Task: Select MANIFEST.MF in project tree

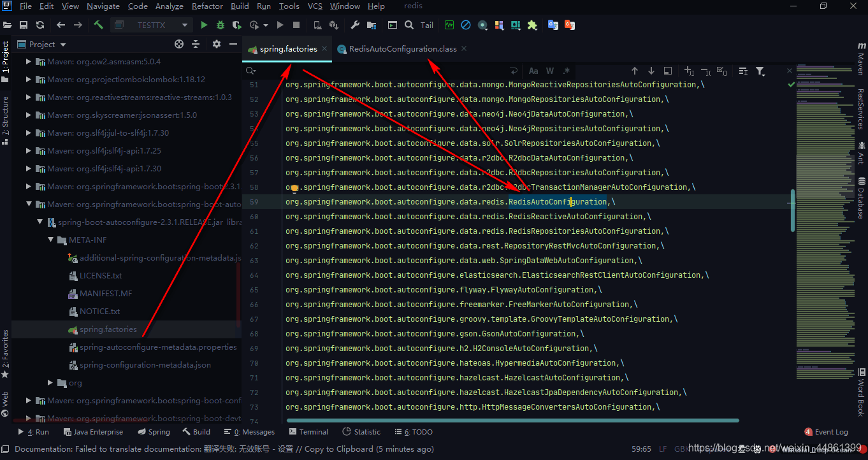Action: 106,294
